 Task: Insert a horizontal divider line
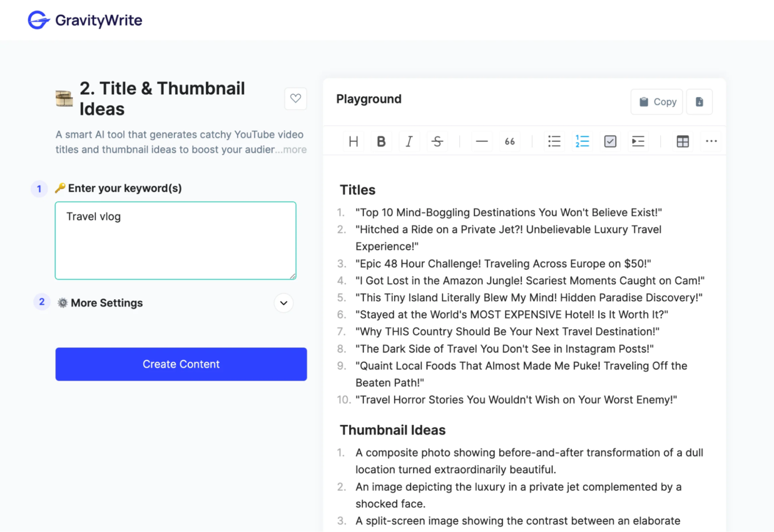pyautogui.click(x=482, y=141)
